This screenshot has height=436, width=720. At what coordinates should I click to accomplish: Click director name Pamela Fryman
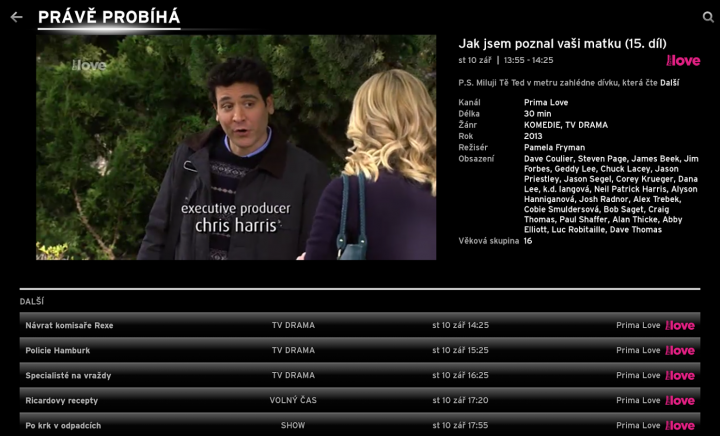pos(554,148)
